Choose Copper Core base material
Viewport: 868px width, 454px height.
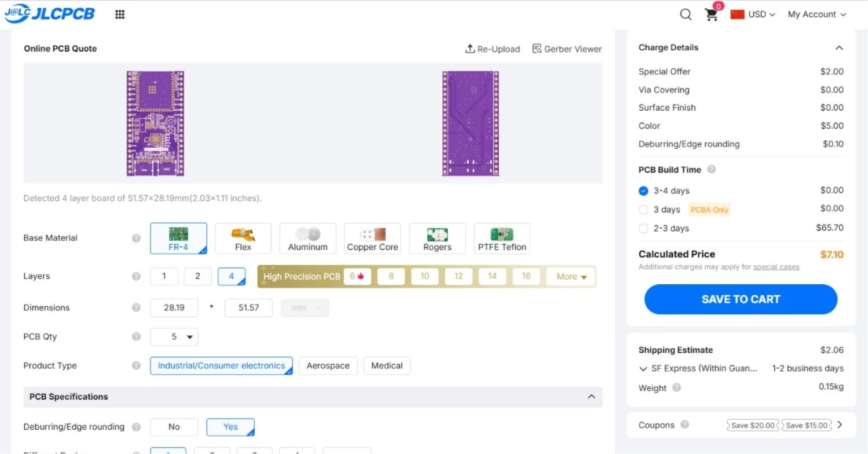tap(372, 239)
